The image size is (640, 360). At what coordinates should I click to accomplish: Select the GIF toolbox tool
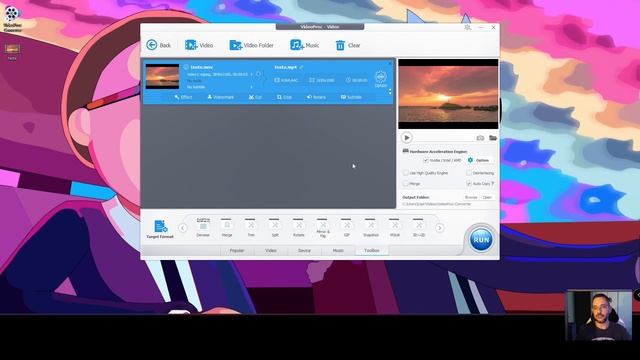[347, 228]
